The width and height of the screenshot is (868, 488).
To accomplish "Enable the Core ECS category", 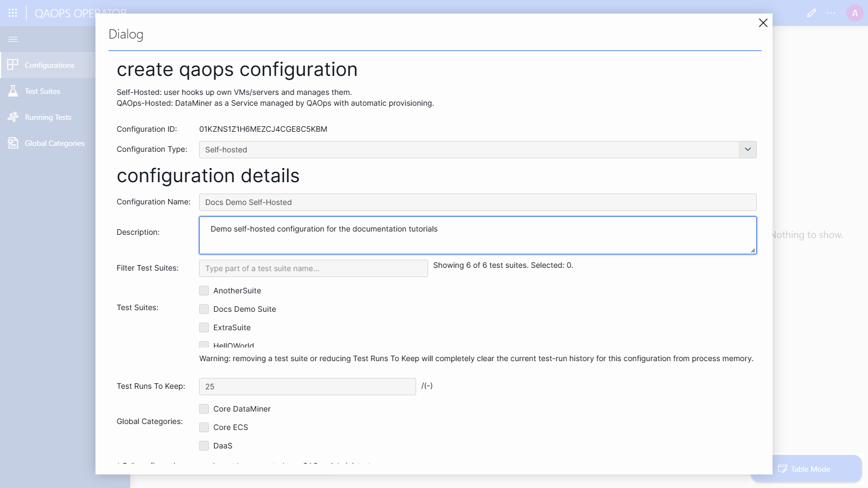I will click(204, 427).
